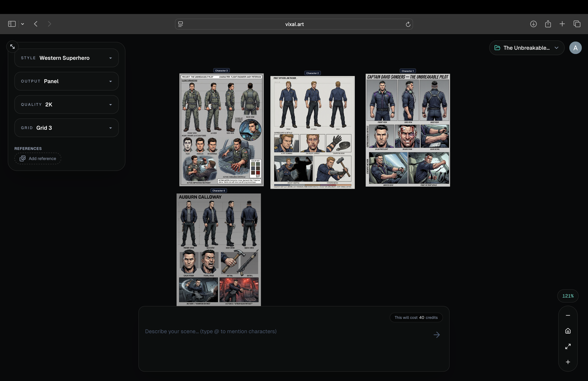Viewport: 588px width, 381px height.
Task: Change quality by opening the 2K dropdown
Action: coord(66,104)
